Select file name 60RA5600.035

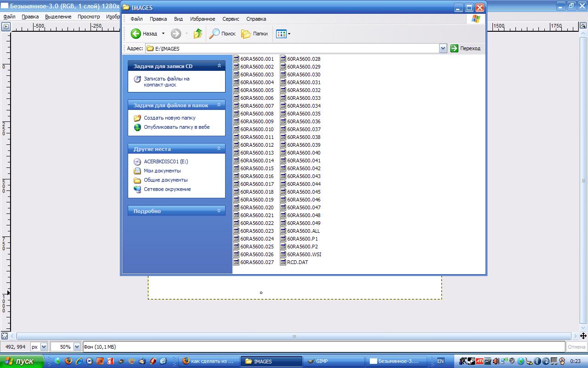tap(304, 114)
